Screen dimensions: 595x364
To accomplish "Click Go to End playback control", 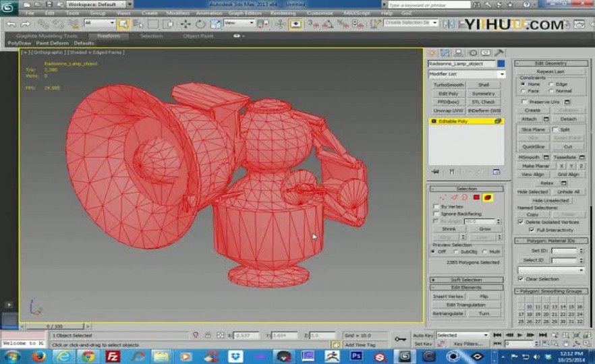I will coord(542,335).
